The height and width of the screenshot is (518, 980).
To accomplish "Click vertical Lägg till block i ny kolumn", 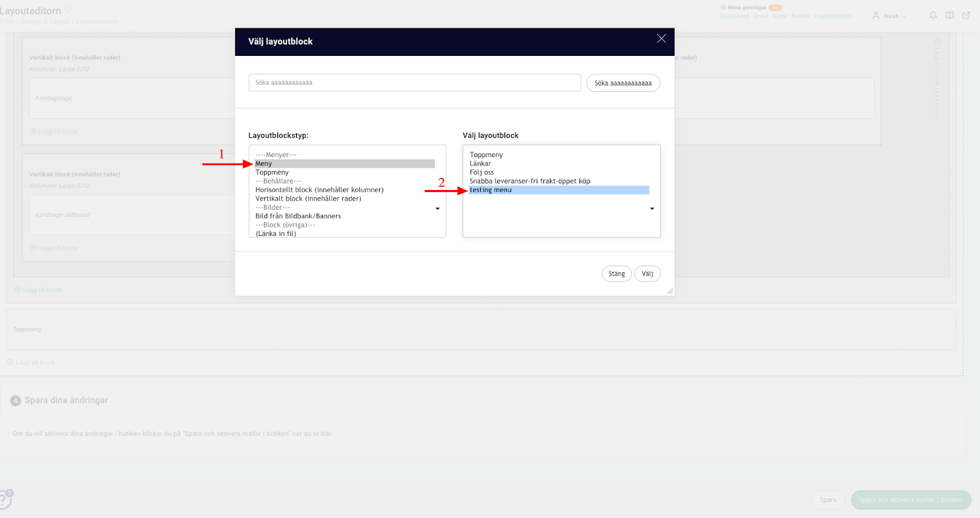I will [938, 79].
